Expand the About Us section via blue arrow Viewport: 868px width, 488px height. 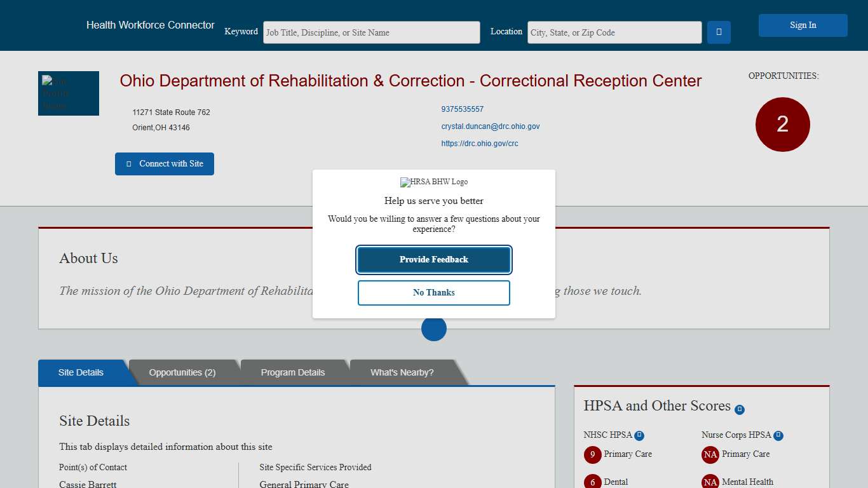433,329
